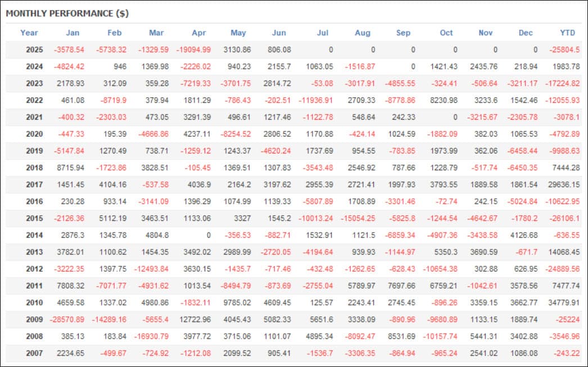Click the 2018 January value 8715.94
588x367 pixels.
pos(70,167)
